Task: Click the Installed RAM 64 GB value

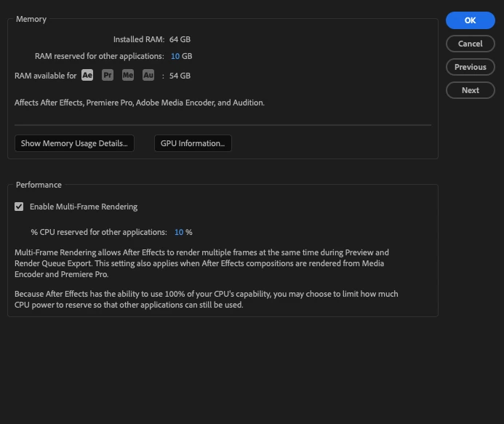Action: pos(180,39)
